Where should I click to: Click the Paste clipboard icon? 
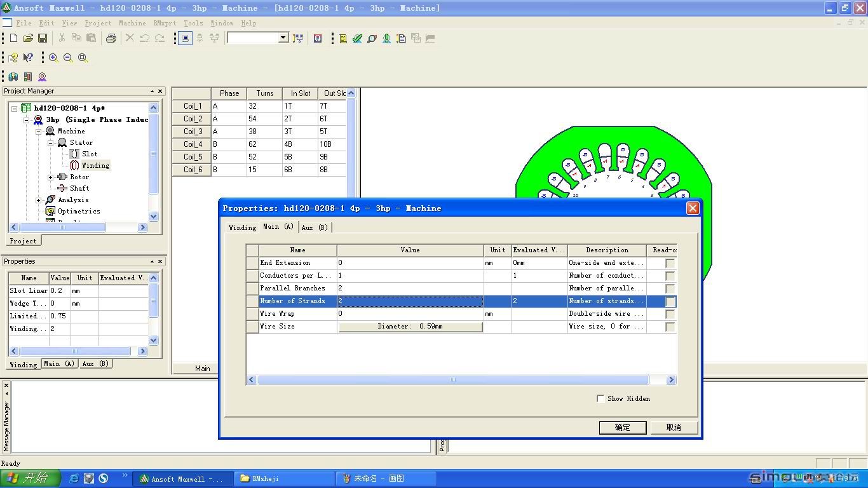(x=91, y=38)
